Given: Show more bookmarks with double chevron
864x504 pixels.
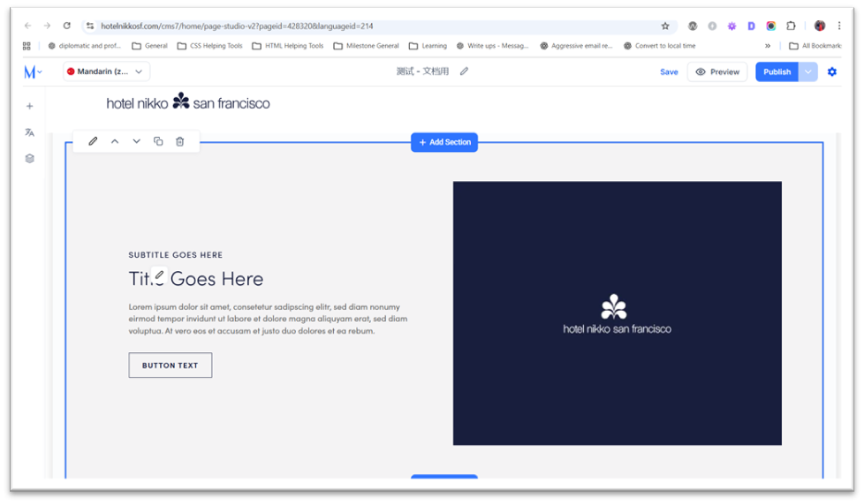Looking at the screenshot, I should click(768, 46).
